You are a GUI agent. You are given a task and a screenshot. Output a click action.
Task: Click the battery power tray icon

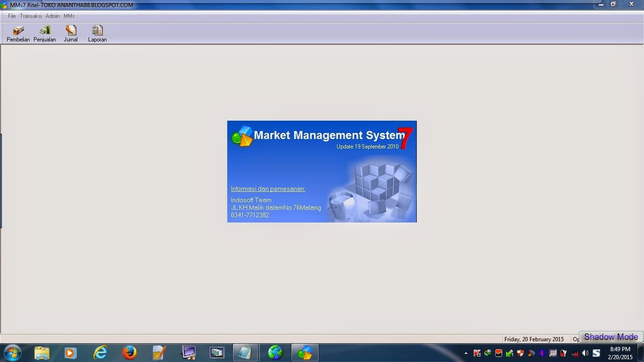[x=563, y=353]
